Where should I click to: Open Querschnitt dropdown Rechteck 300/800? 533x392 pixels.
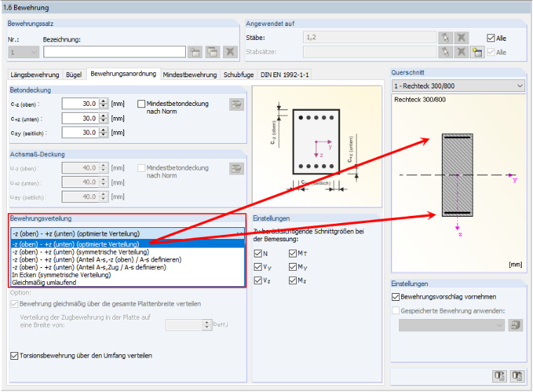pyautogui.click(x=458, y=86)
